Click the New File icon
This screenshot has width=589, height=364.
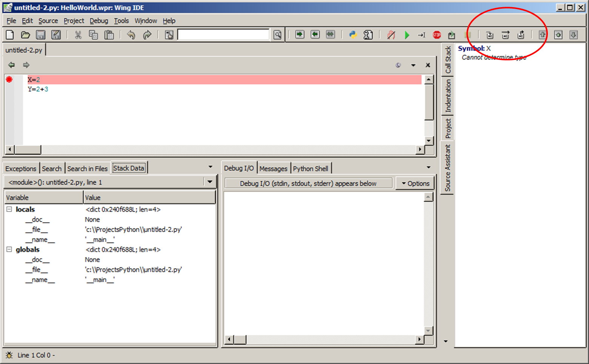tap(10, 35)
